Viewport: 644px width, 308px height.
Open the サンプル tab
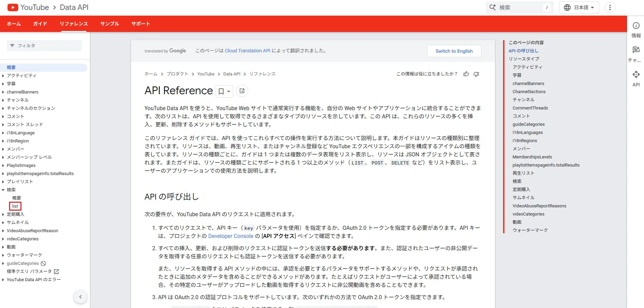tap(110, 24)
